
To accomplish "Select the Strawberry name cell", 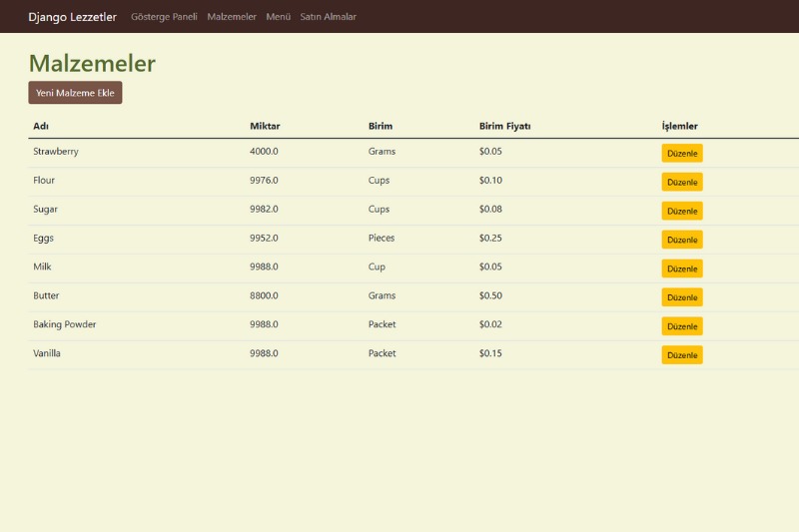I will 56,152.
